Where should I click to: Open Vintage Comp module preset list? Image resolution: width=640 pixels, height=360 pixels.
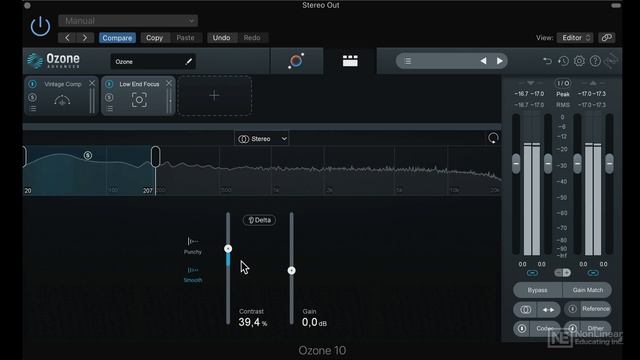pos(33,109)
